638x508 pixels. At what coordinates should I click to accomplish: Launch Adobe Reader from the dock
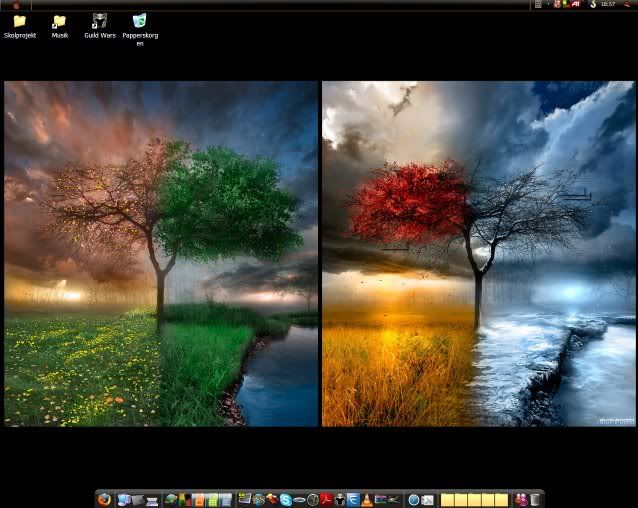pyautogui.click(x=326, y=499)
